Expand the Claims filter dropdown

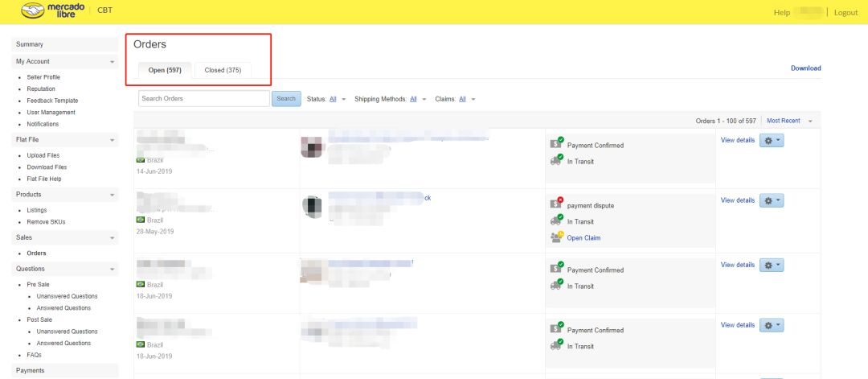click(473, 99)
